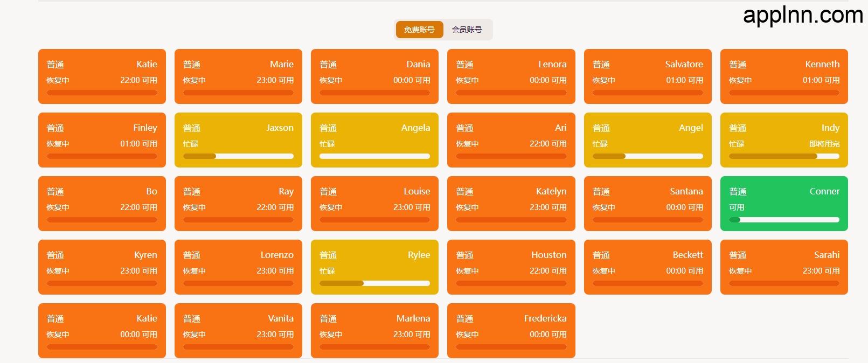Open the Katelyn account card
This screenshot has height=363, width=868.
click(511, 204)
